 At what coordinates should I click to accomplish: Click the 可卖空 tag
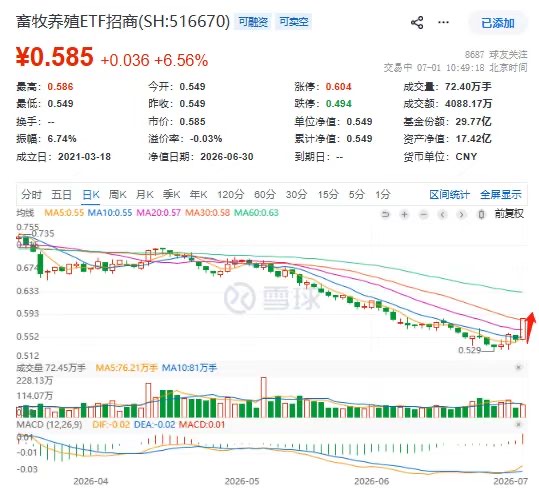(x=294, y=22)
